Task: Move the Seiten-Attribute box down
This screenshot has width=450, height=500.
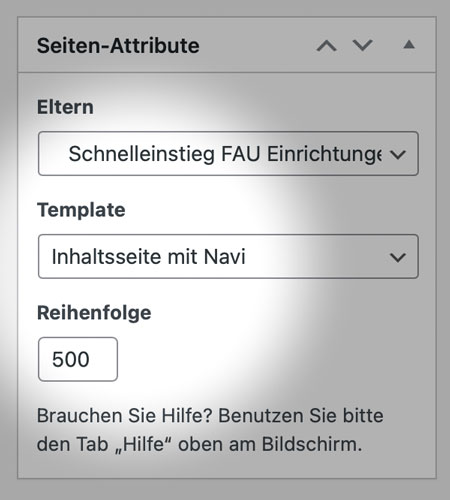Action: [362, 45]
